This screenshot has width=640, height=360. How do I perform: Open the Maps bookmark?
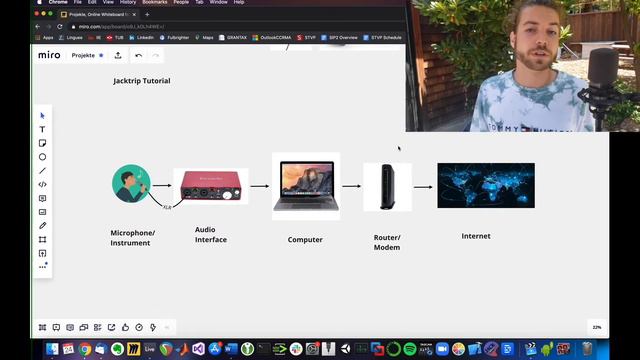(x=204, y=38)
